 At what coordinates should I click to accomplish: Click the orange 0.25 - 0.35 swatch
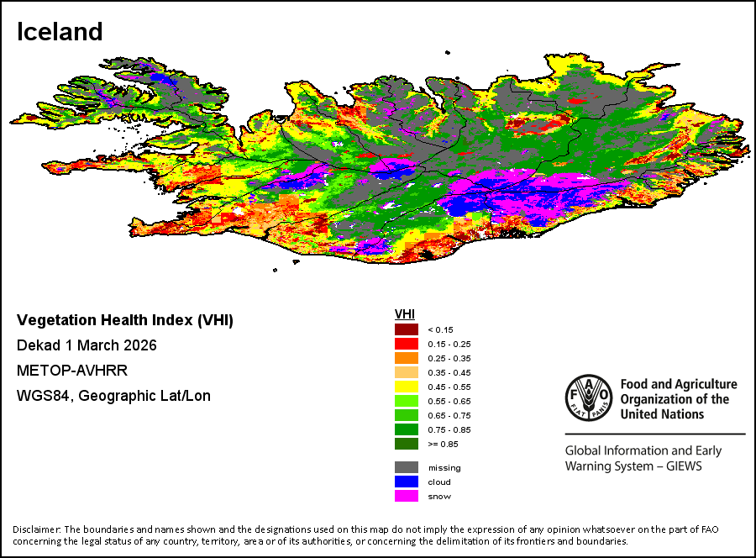click(407, 358)
